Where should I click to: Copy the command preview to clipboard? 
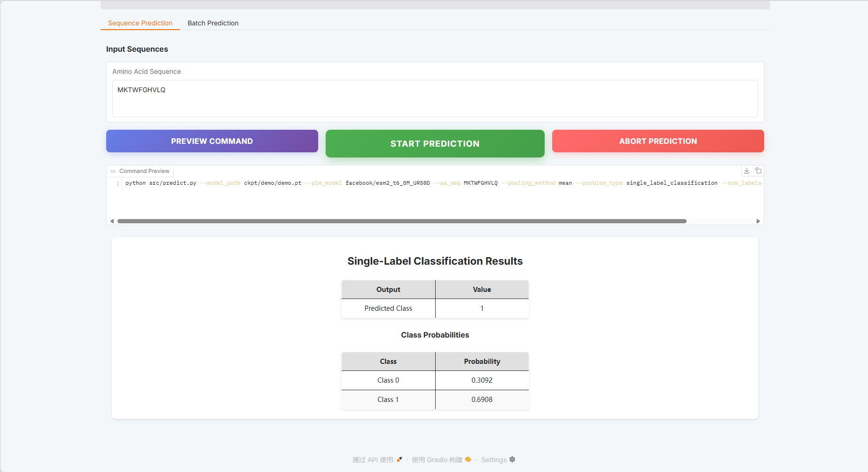(x=758, y=171)
